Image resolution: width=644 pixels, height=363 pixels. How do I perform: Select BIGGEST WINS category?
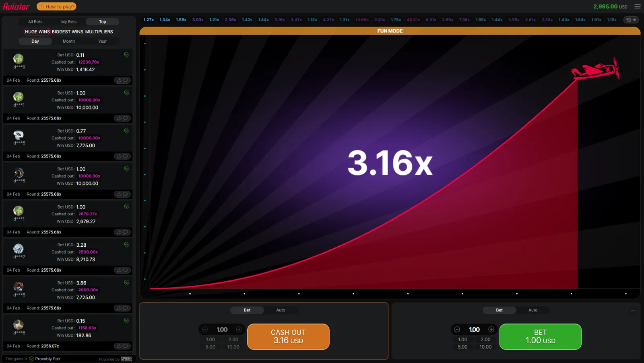tap(67, 31)
